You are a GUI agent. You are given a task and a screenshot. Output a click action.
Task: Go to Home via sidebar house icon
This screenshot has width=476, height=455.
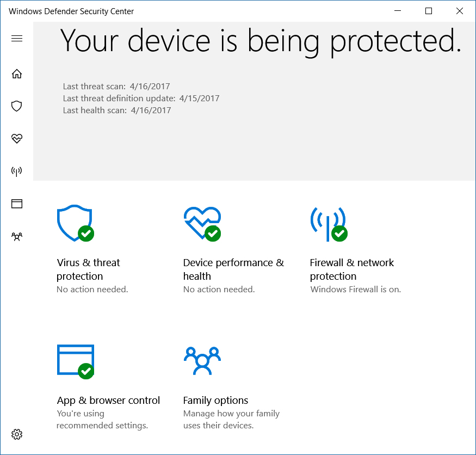[x=17, y=74]
